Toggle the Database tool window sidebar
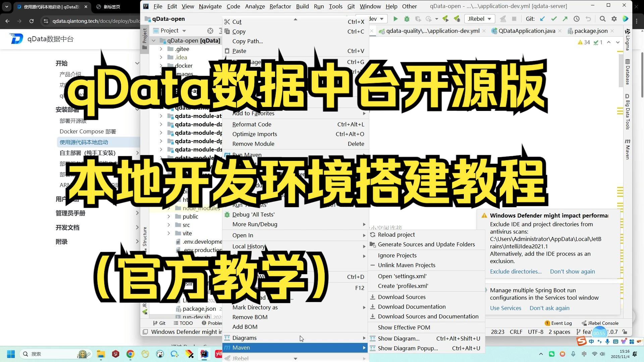The image size is (644, 362). pos(627,72)
